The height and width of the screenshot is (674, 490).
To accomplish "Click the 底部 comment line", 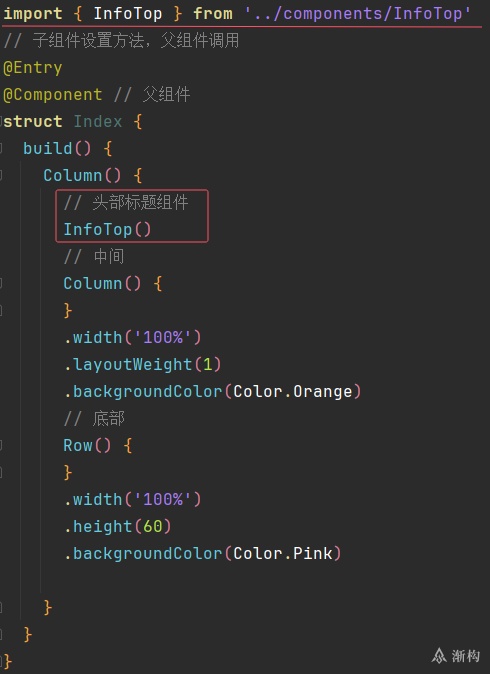I will click(x=94, y=419).
